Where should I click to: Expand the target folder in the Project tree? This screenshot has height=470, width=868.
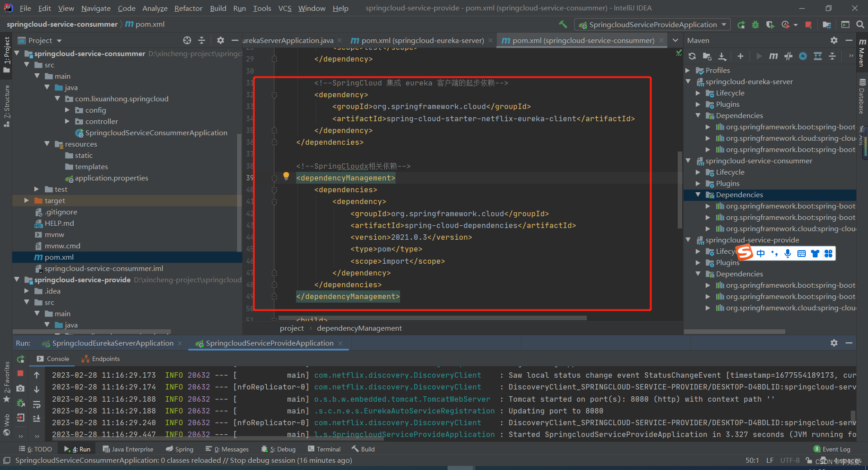click(26, 200)
